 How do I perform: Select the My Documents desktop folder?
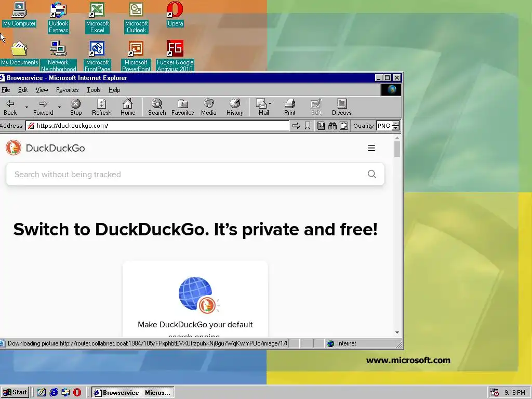pos(19,54)
